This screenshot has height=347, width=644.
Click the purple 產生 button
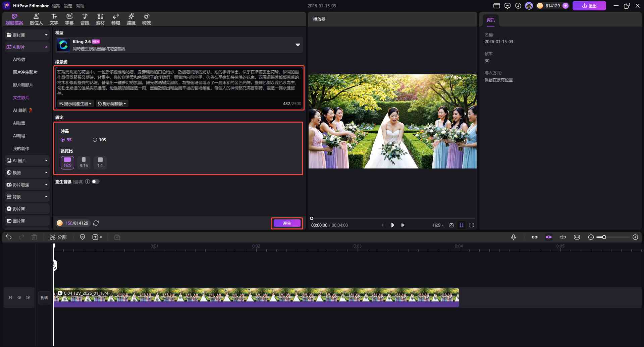pyautogui.click(x=287, y=223)
